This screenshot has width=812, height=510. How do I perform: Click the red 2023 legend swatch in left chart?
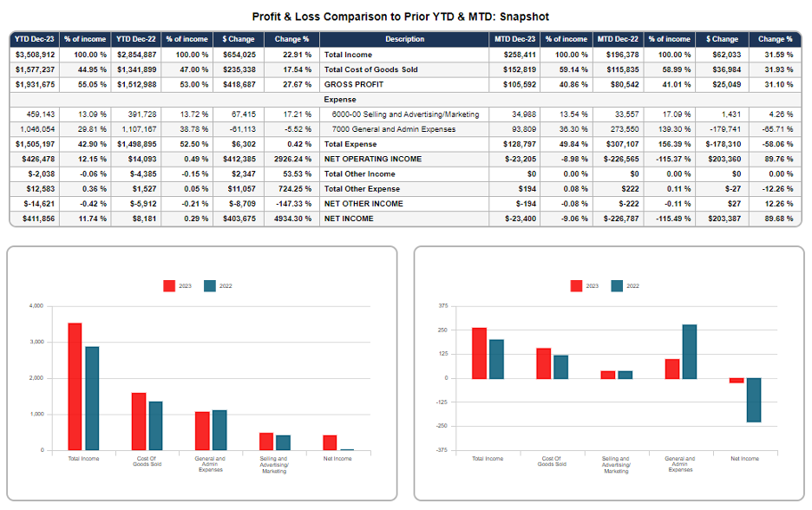(x=169, y=286)
